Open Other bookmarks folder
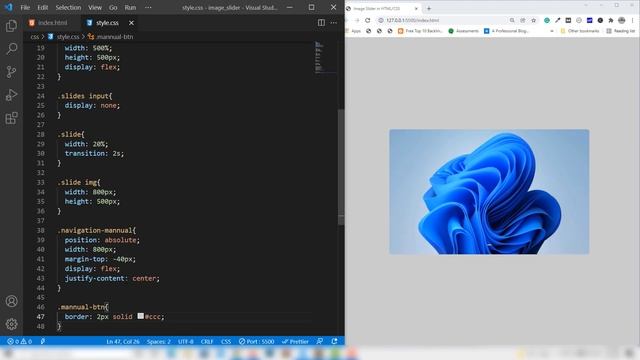This screenshot has height=360, width=640. coord(580,31)
